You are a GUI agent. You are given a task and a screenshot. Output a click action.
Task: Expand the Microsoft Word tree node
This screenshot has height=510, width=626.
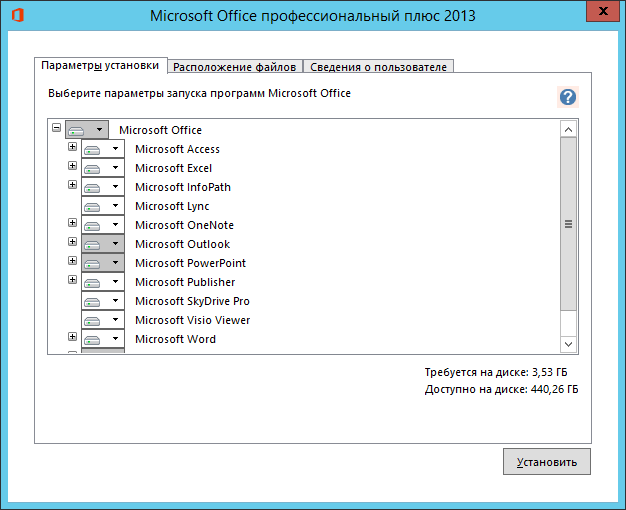point(72,337)
